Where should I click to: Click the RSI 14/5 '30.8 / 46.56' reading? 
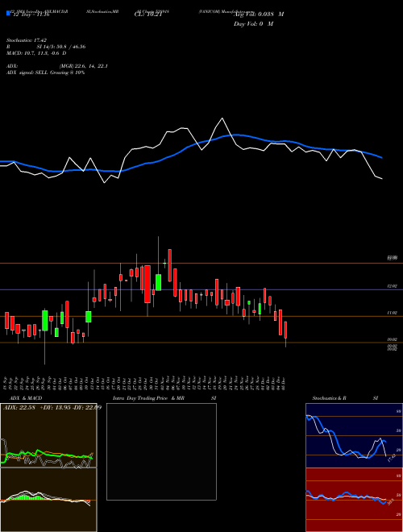click(71, 47)
